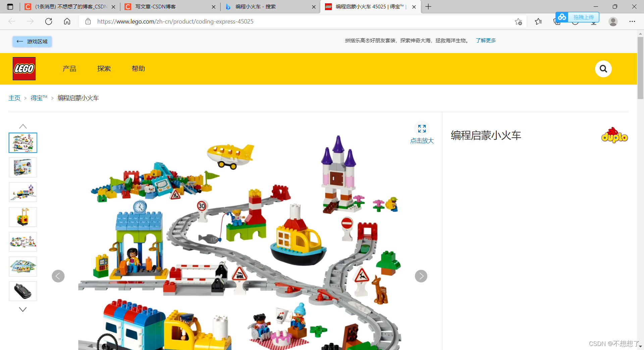Click the 游戏区域 back button
The width and height of the screenshot is (644, 350).
click(x=32, y=42)
